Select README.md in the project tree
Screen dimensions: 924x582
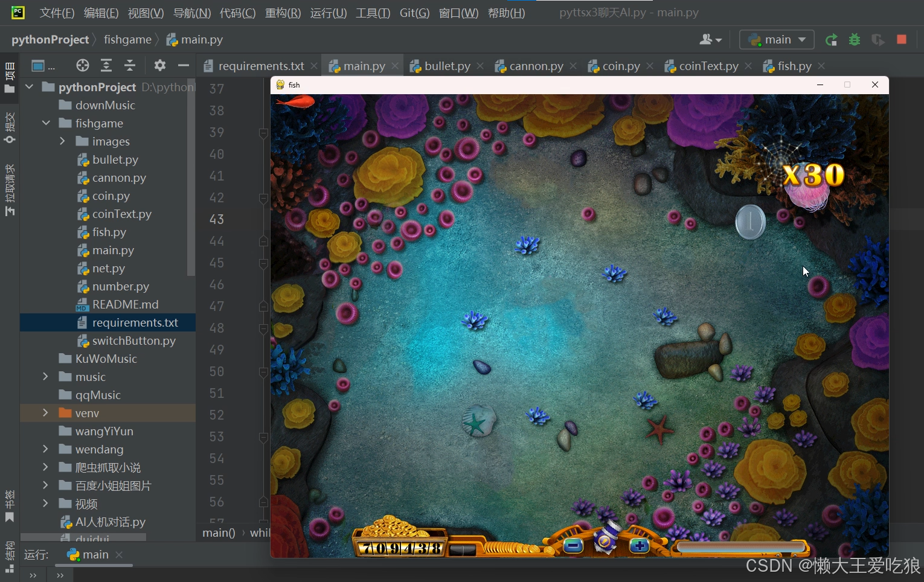point(125,304)
